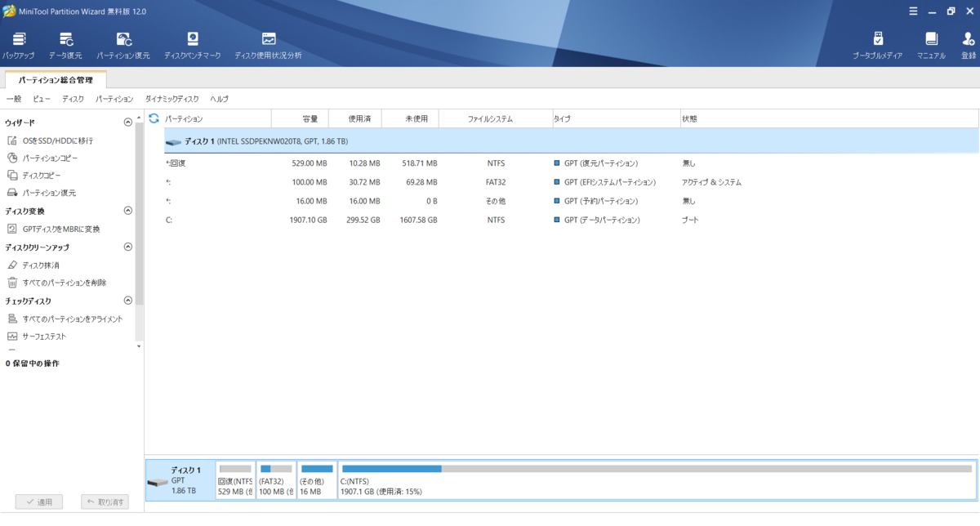
Task: Create ブータブルメディア bootable media
Action: [x=878, y=46]
